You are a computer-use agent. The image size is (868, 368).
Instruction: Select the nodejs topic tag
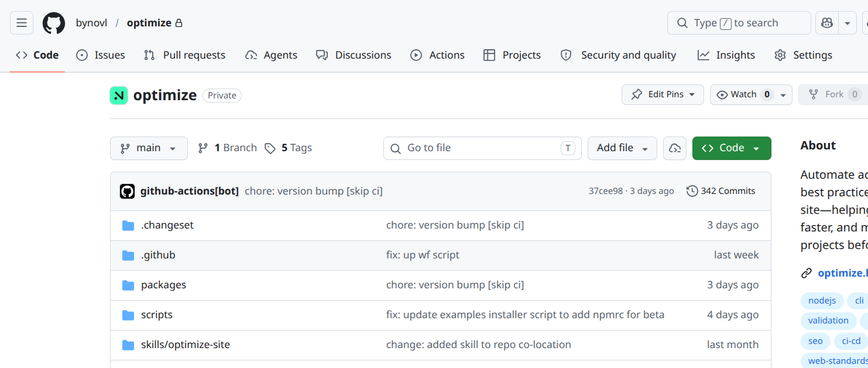coord(822,301)
